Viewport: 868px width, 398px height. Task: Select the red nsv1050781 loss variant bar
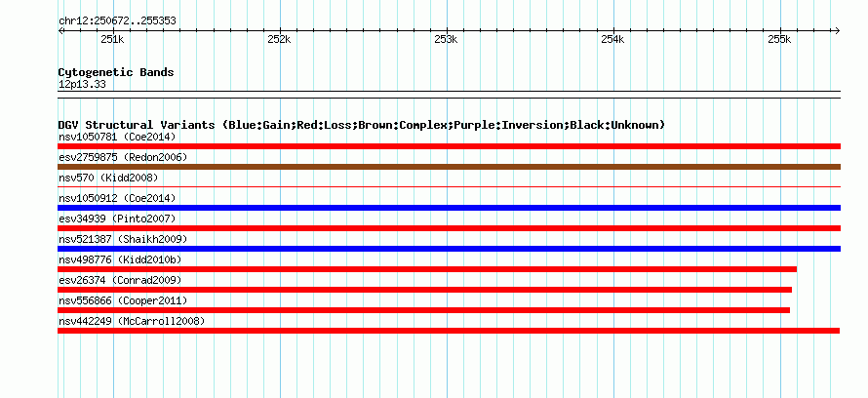[449, 146]
